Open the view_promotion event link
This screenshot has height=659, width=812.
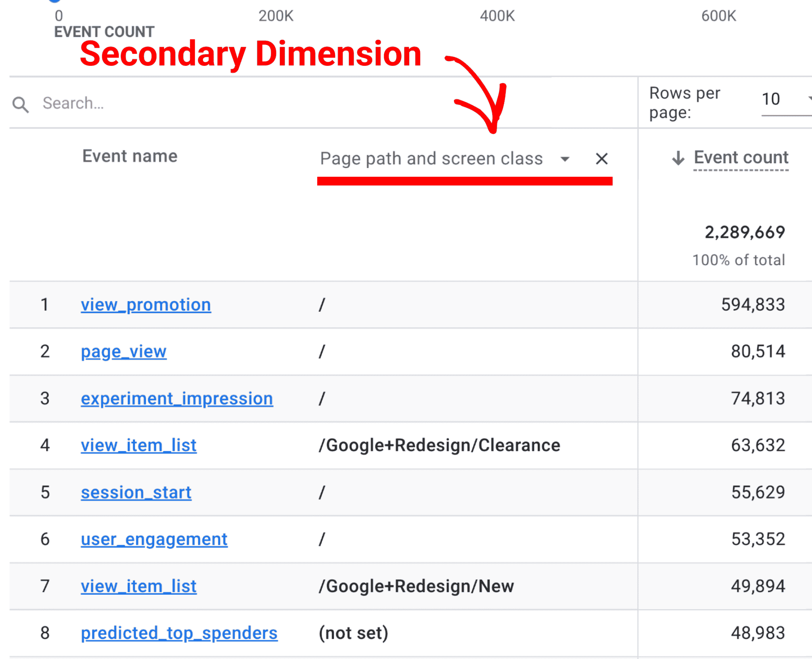[x=146, y=305]
